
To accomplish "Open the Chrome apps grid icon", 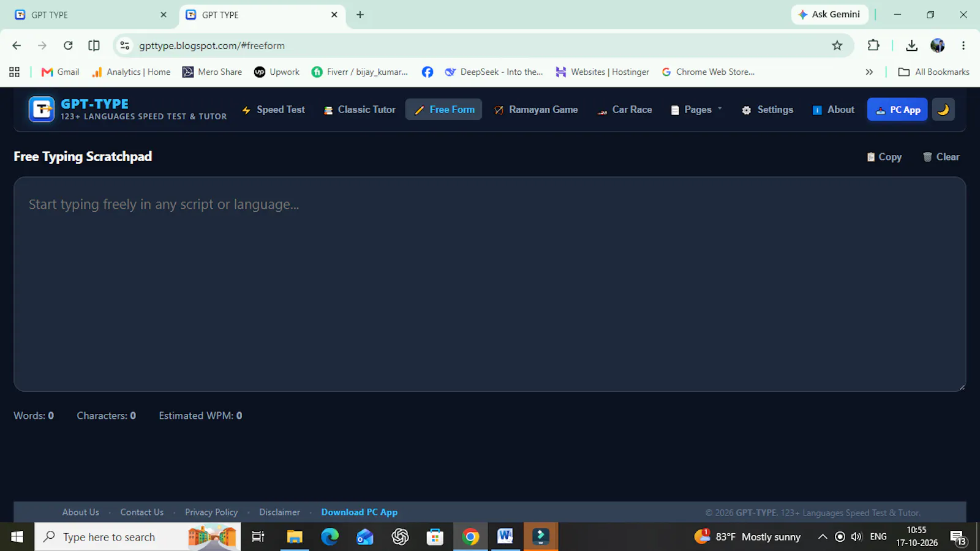I will [15, 72].
